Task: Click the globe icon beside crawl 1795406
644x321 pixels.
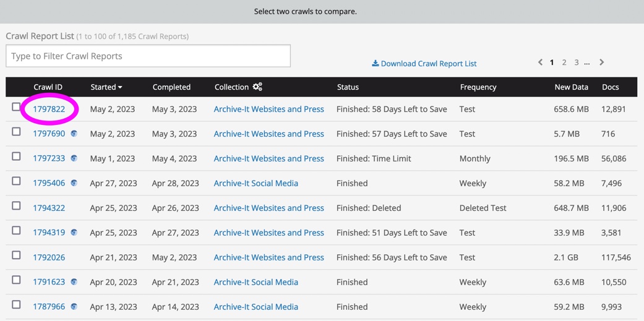Action: 74,183
